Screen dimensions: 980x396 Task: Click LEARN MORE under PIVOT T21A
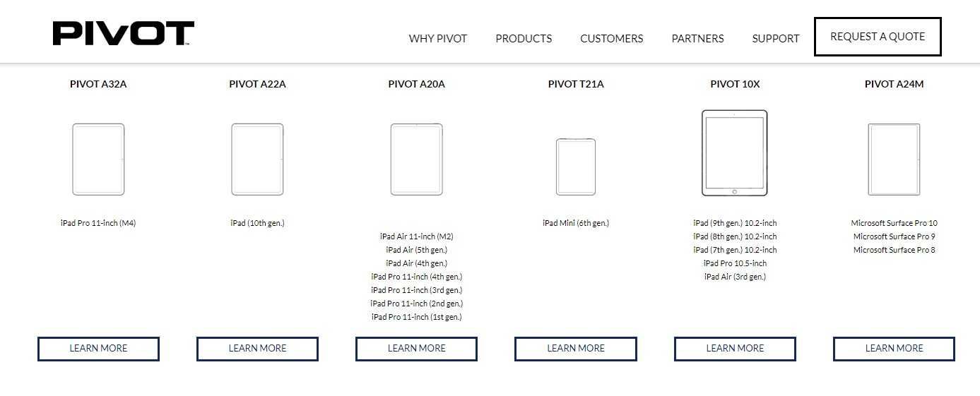click(x=576, y=349)
